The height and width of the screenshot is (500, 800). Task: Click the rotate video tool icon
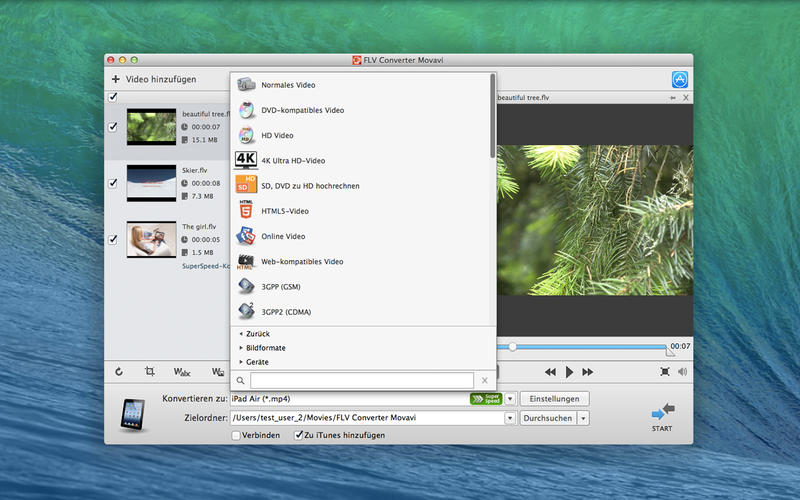[x=119, y=371]
